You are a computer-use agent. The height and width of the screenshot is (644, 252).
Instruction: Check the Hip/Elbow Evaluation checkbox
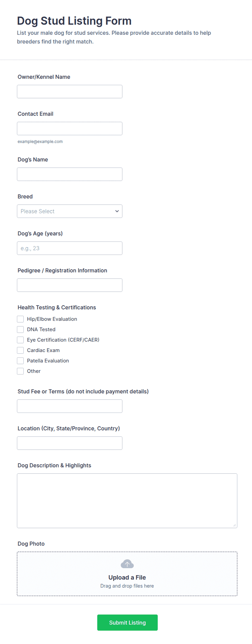[20, 319]
